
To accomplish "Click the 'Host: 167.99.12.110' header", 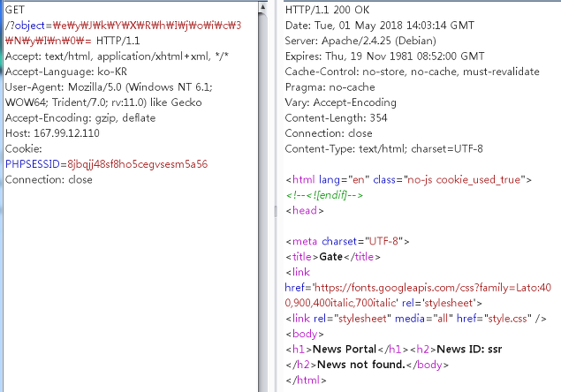I will pyautogui.click(x=52, y=133).
